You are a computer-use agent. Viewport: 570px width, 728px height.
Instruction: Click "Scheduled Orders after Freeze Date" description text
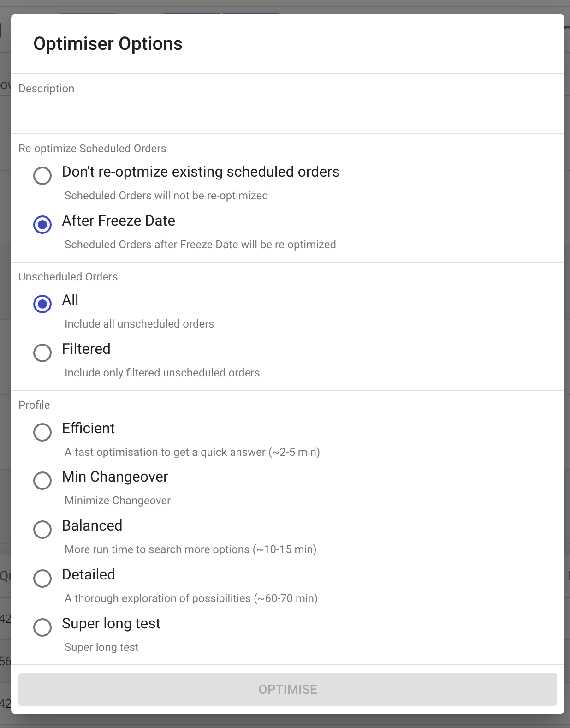point(200,245)
